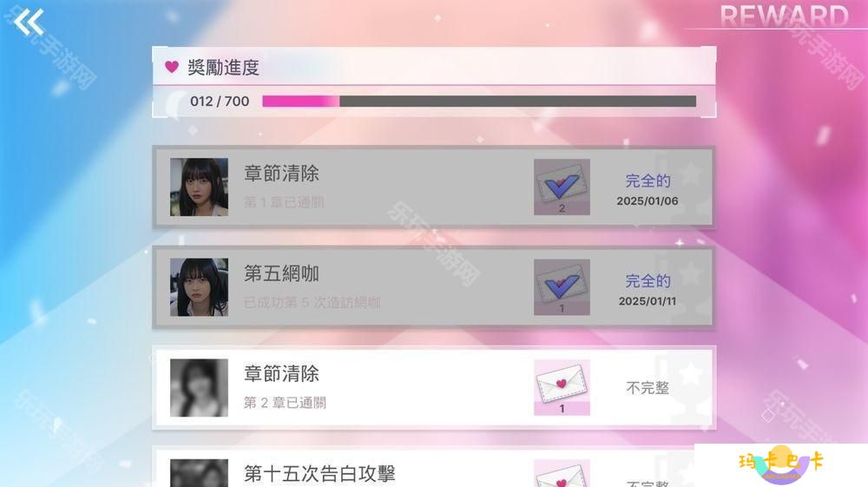The image size is (868, 487).
Task: Select the blurred portrait of 第十五次告白攻擊
Action: [199, 473]
